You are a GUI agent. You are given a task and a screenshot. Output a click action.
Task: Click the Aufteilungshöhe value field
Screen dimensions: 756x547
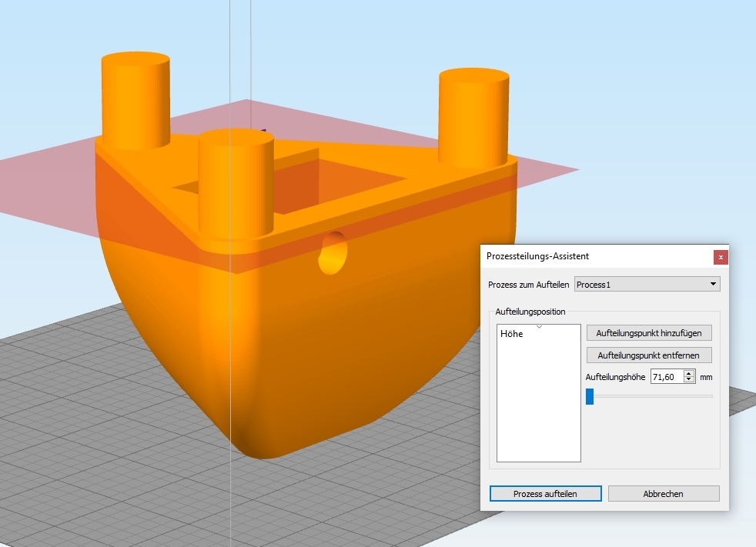[x=667, y=377]
